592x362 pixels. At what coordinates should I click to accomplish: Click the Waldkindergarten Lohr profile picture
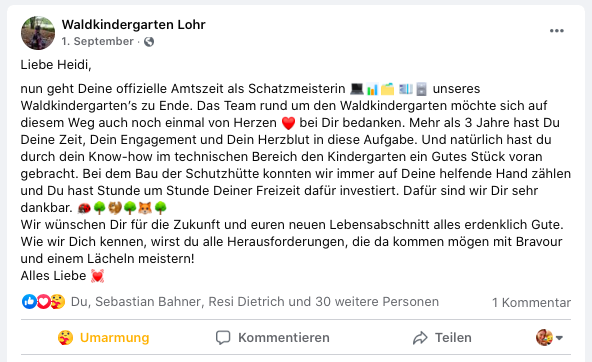(38, 33)
